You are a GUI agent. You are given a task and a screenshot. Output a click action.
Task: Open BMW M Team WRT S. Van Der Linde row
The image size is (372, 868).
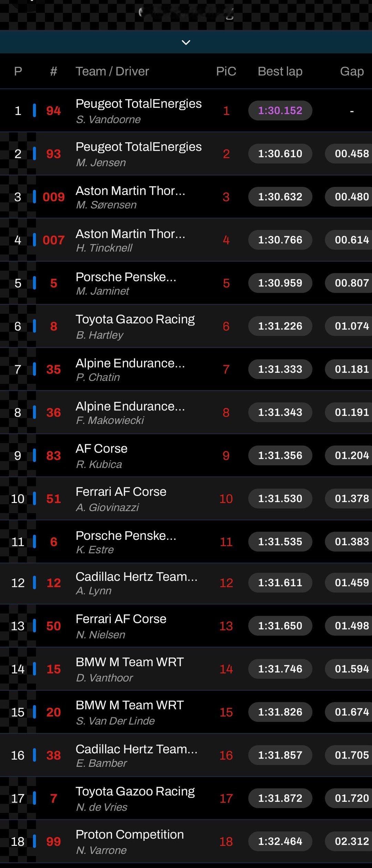coord(186,712)
